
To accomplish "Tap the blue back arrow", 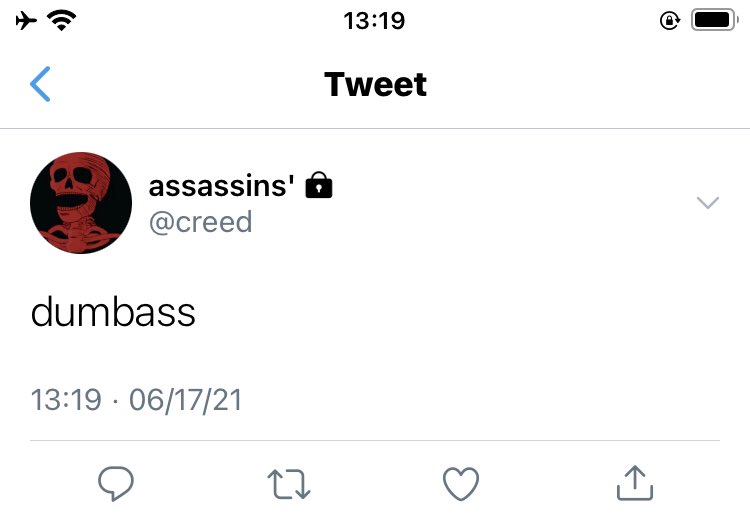I will (40, 84).
